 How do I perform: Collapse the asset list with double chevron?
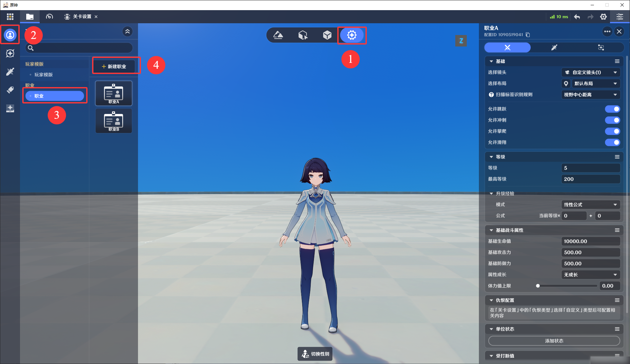[x=128, y=31]
